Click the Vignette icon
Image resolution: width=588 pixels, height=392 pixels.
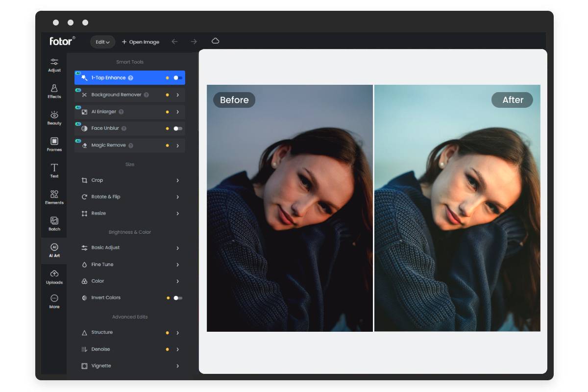click(84, 366)
